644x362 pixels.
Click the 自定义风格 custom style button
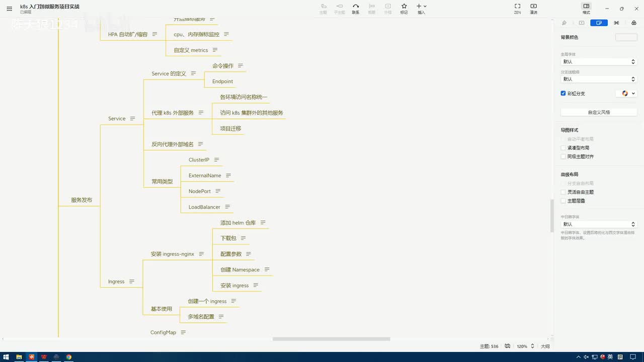point(599,112)
